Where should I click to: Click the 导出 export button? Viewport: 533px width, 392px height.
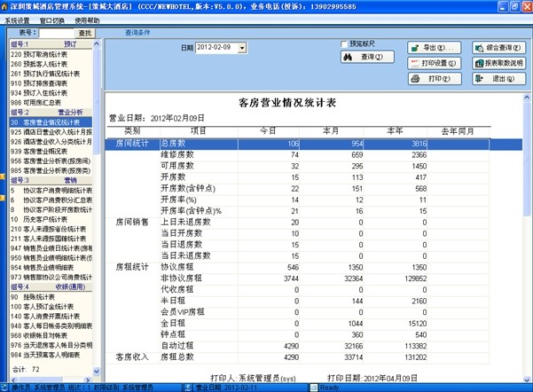click(x=434, y=48)
